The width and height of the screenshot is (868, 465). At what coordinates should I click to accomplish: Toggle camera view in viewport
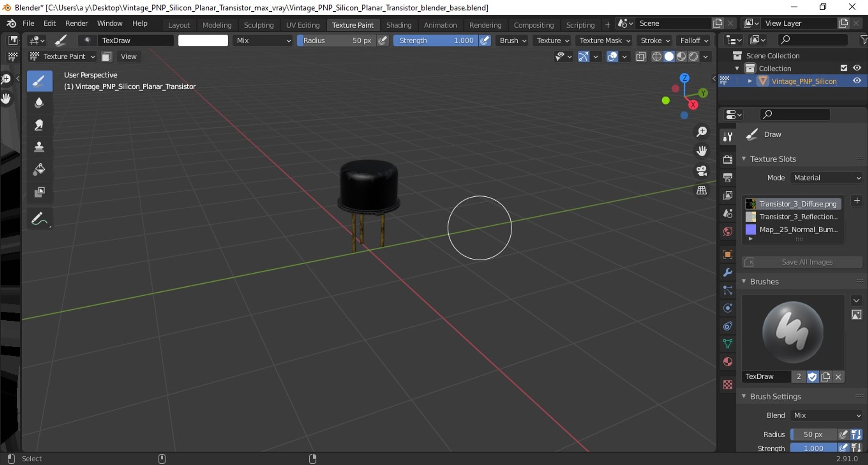pos(702,171)
